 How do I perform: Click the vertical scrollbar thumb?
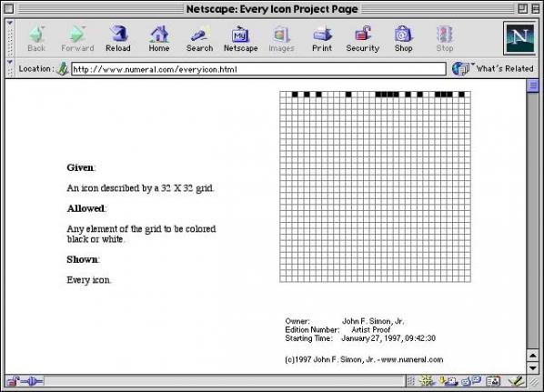[x=532, y=85]
